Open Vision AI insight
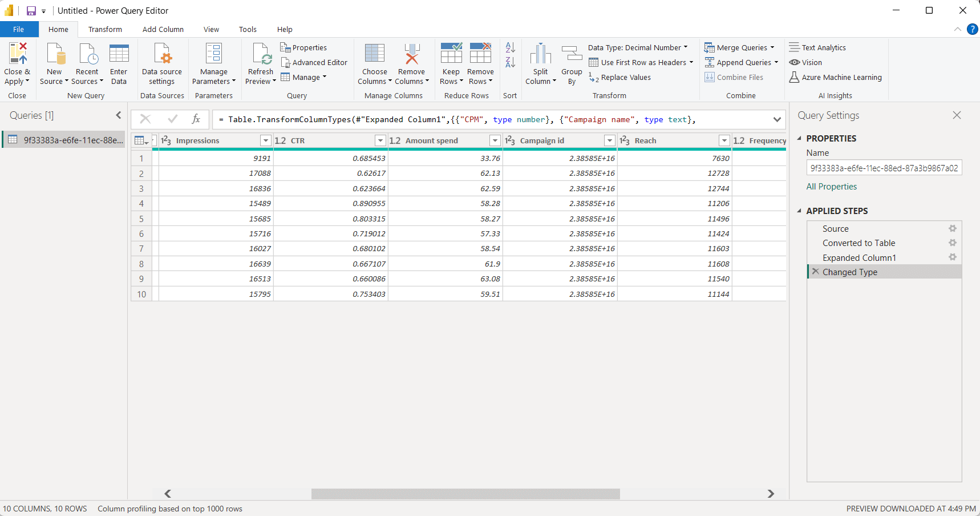The width and height of the screenshot is (980, 516). 805,62
